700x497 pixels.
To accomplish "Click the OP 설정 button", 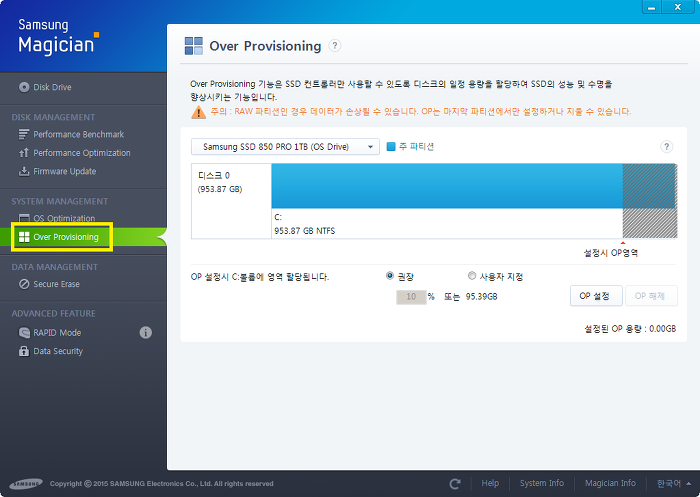I will pyautogui.click(x=596, y=296).
